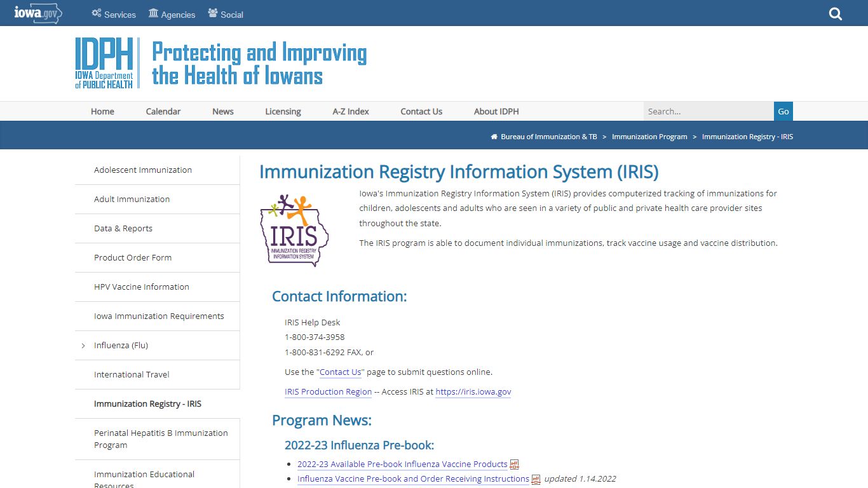Click help desk phone number 1-800-374-3958
The width and height of the screenshot is (868, 488).
(315, 337)
